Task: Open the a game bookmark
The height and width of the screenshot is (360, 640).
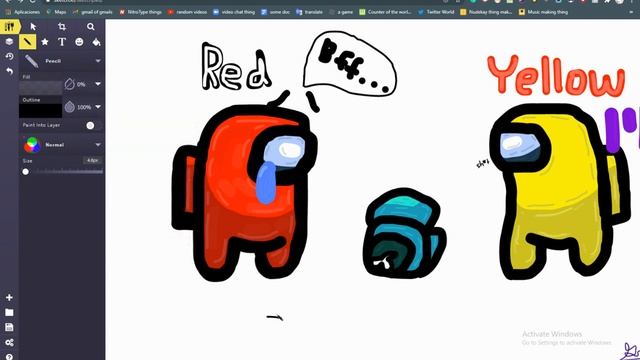Action: pyautogui.click(x=341, y=12)
